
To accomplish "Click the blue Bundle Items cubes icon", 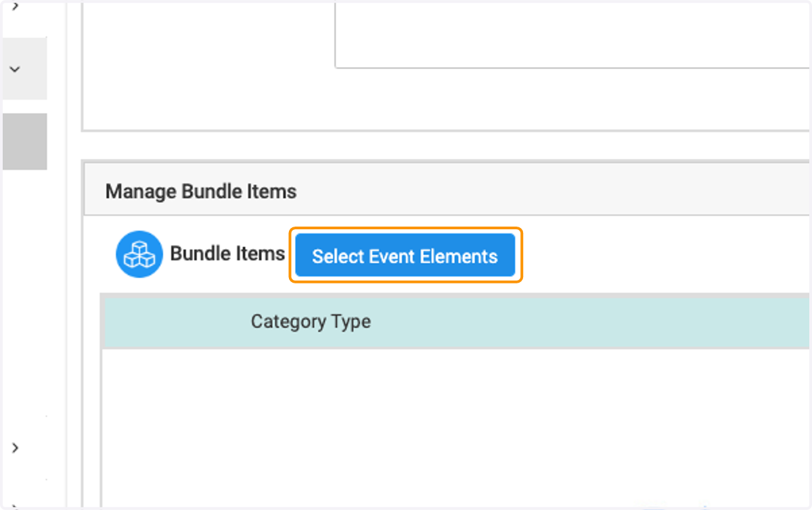I will click(x=139, y=254).
